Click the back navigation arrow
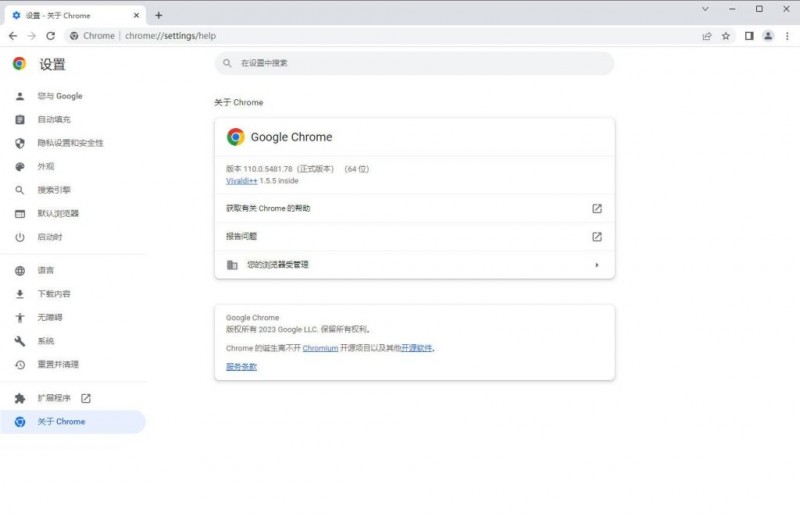This screenshot has width=800, height=516. (12, 35)
